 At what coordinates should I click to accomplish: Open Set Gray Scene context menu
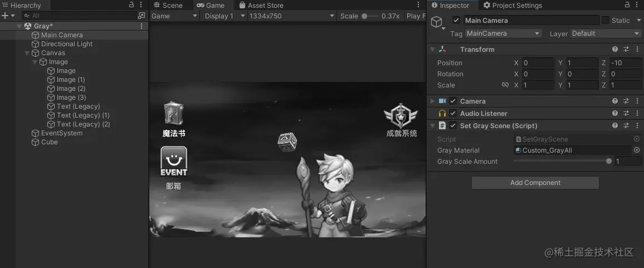pyautogui.click(x=637, y=126)
